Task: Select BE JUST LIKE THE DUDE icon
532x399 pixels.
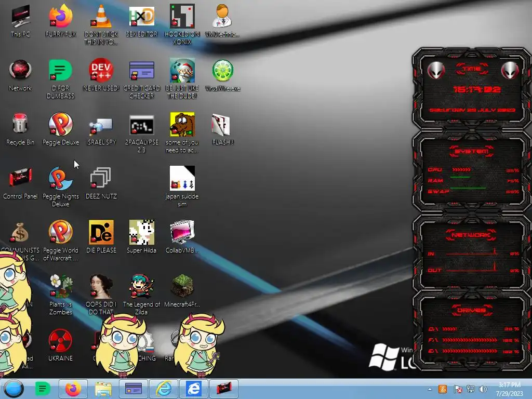Action: click(182, 79)
